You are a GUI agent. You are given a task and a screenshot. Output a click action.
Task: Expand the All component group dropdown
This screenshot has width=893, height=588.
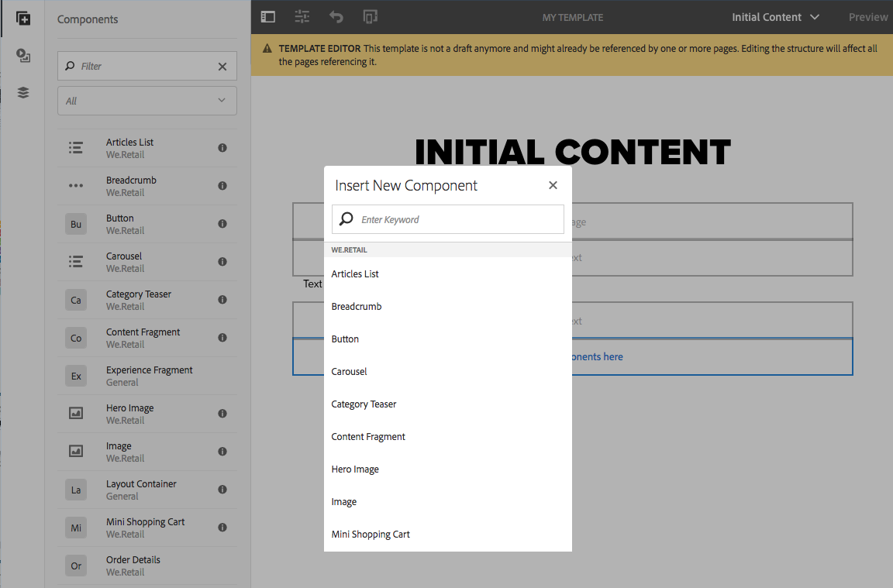pyautogui.click(x=147, y=101)
